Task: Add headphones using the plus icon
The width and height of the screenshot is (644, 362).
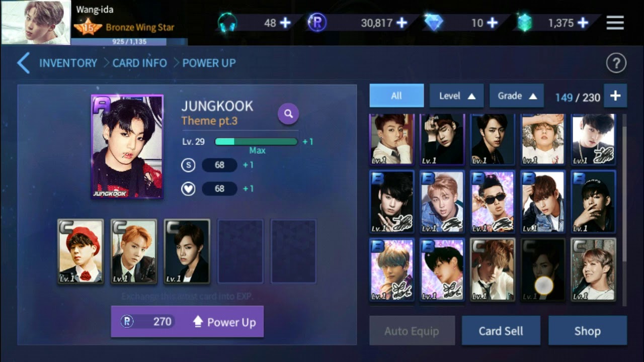Action: (285, 23)
